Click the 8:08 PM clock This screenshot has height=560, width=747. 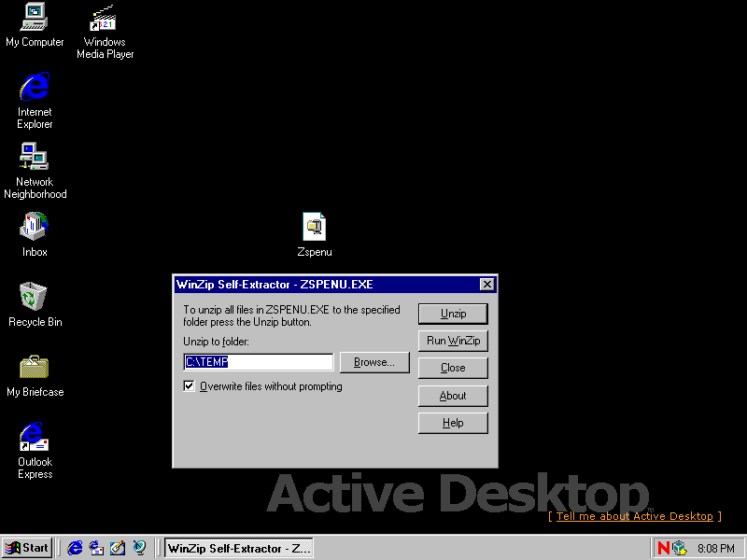[x=716, y=549]
